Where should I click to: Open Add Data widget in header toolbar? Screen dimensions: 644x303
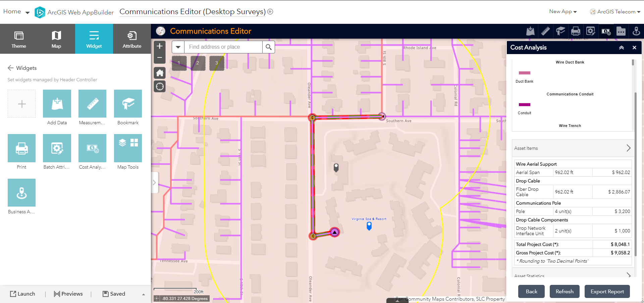(x=530, y=31)
